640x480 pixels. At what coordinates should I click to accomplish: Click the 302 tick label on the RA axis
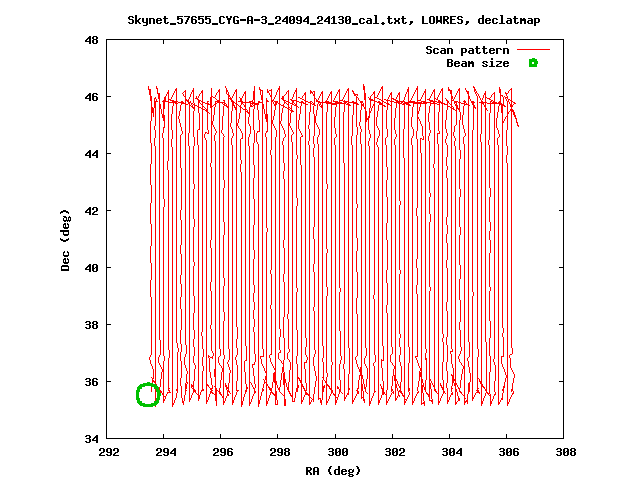tap(394, 452)
